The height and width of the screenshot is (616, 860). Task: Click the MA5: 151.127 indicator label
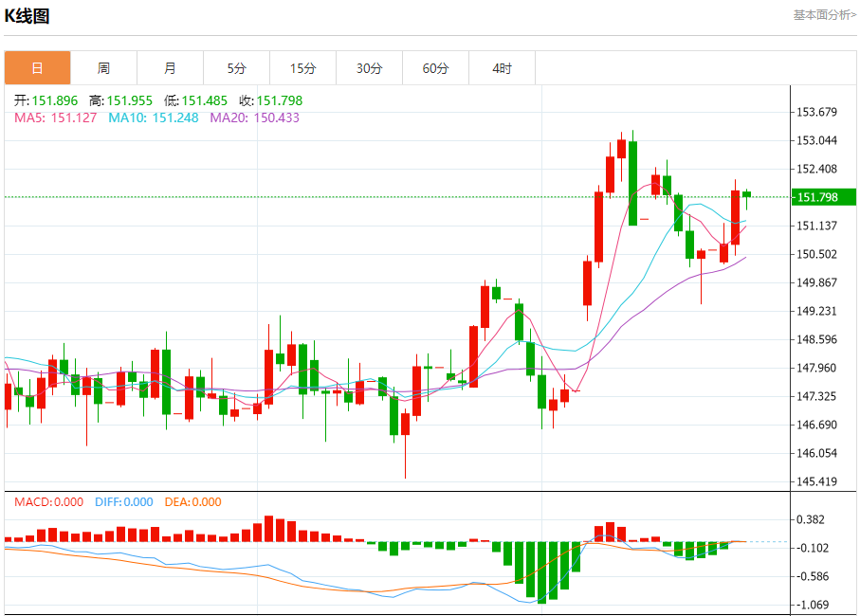[x=55, y=118]
